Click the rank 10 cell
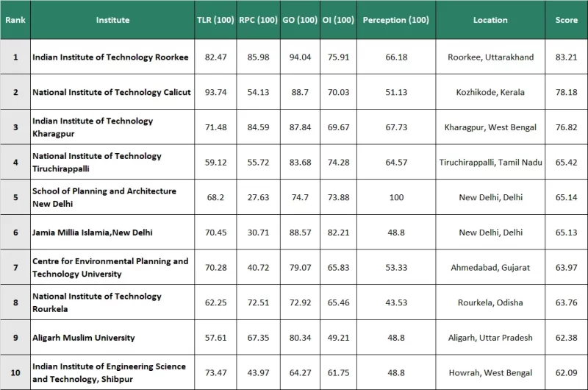Image resolution: width=588 pixels, height=390 pixels. 15,373
